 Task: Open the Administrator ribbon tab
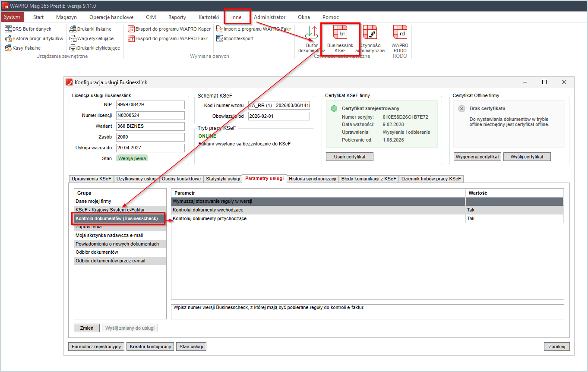coord(270,17)
